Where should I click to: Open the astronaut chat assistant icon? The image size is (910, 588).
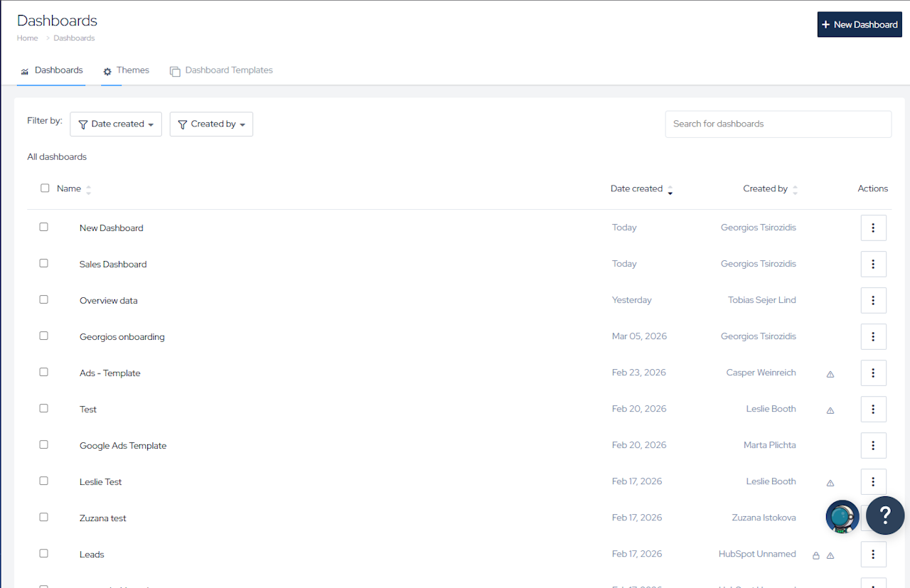(x=842, y=516)
